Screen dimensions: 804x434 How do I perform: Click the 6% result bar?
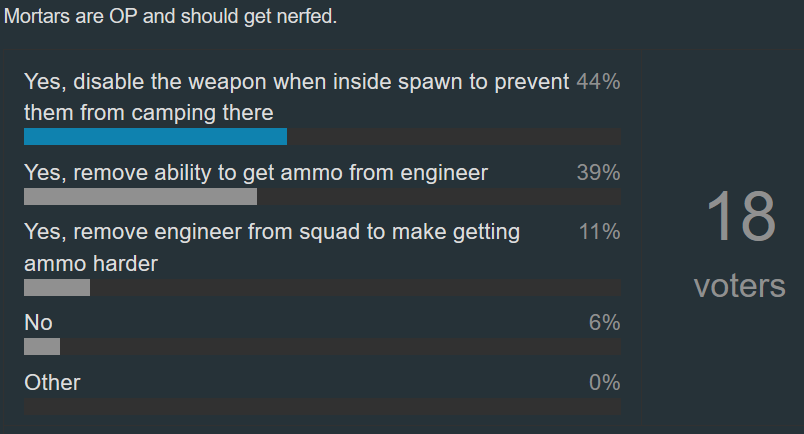pos(42,347)
